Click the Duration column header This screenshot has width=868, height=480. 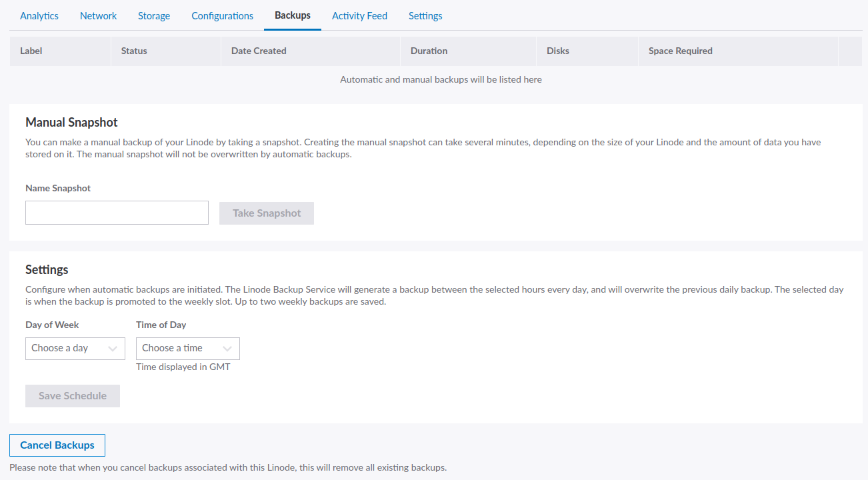(x=429, y=51)
